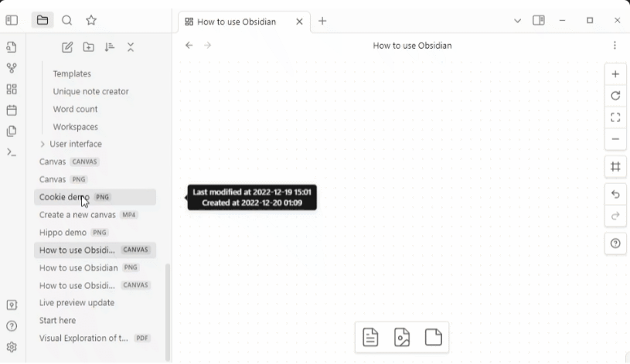Open the Start here note
The image size is (630, 364).
click(57, 320)
